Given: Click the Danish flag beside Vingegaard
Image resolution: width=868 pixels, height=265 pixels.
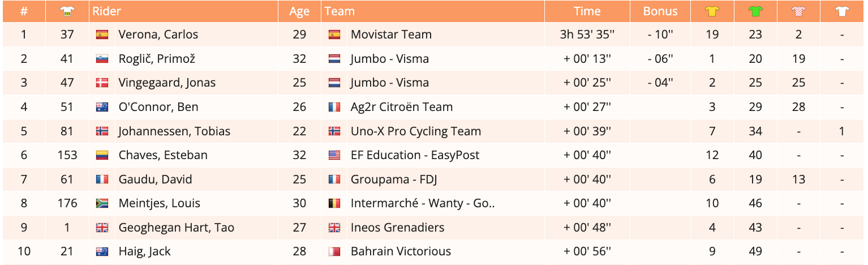Looking at the screenshot, I should [102, 83].
